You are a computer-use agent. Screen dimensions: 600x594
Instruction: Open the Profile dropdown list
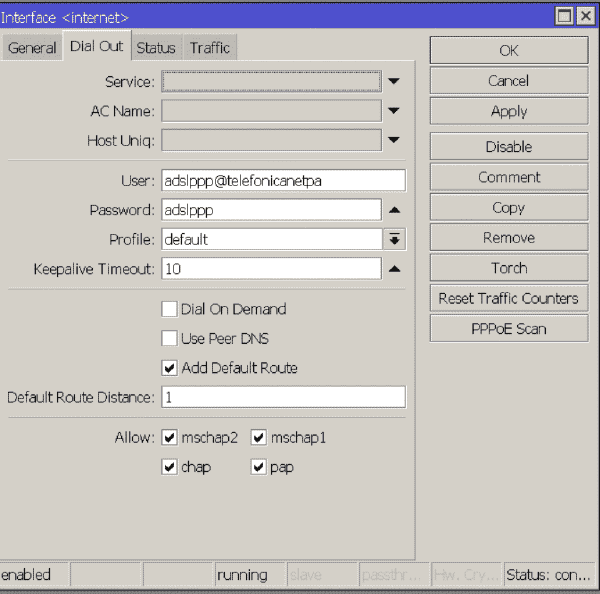coord(395,239)
